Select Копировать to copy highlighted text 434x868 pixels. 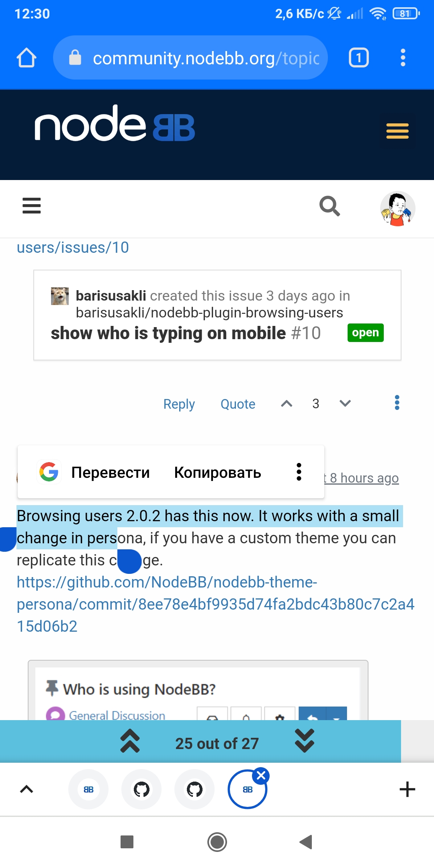point(217,473)
